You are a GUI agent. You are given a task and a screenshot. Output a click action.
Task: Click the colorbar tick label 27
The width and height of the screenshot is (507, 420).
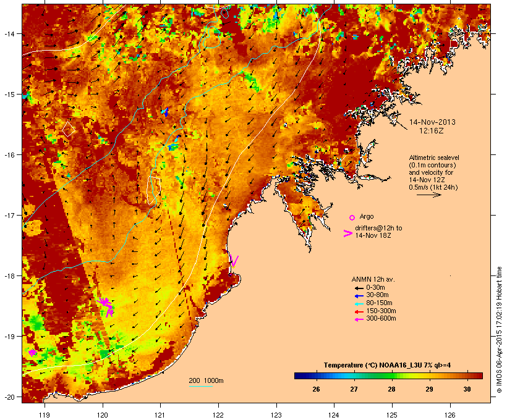[x=354, y=389]
